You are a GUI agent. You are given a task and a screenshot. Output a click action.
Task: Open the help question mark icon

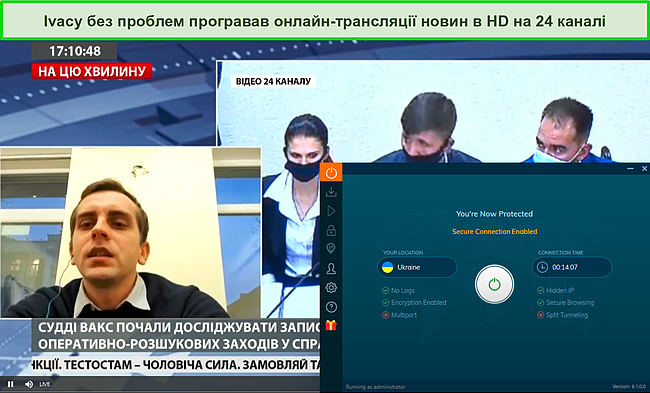pyautogui.click(x=331, y=307)
